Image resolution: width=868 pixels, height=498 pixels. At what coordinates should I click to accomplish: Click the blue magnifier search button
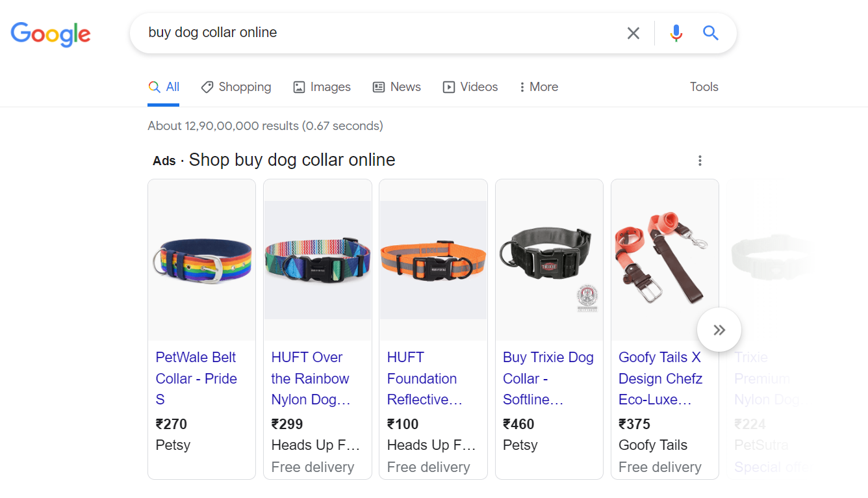pyautogui.click(x=710, y=33)
